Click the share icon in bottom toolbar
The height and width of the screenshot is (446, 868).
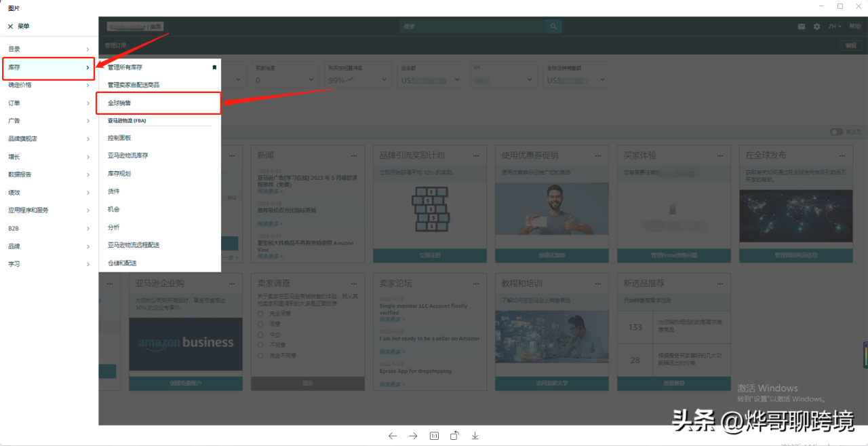pyautogui.click(x=454, y=435)
